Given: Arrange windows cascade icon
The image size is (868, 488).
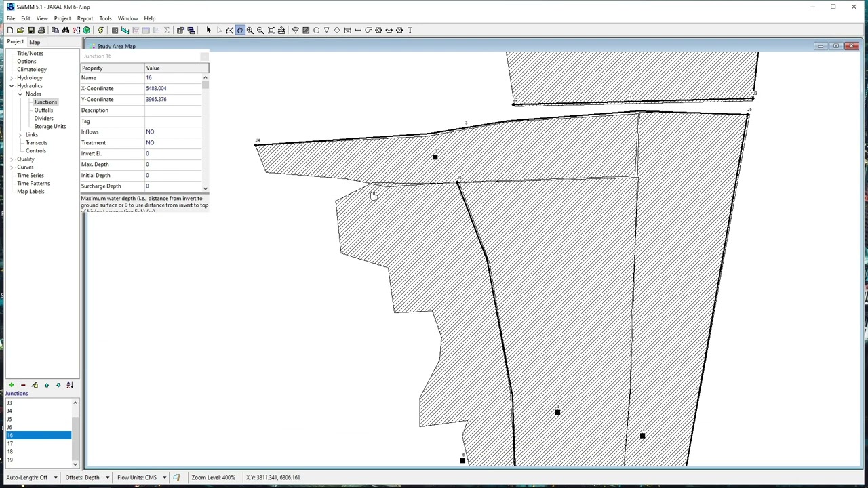Looking at the screenshot, I should pyautogui.click(x=191, y=30).
